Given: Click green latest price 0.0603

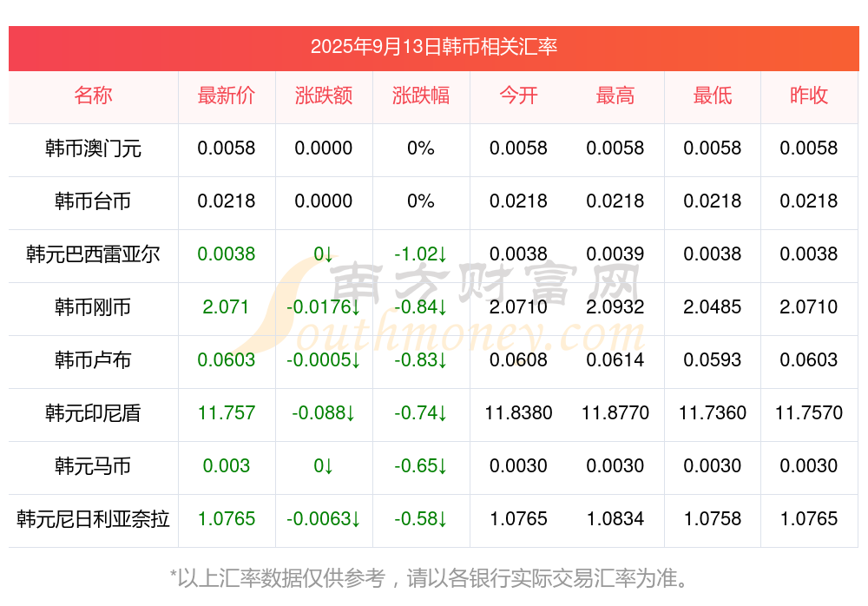Looking at the screenshot, I should [227, 360].
